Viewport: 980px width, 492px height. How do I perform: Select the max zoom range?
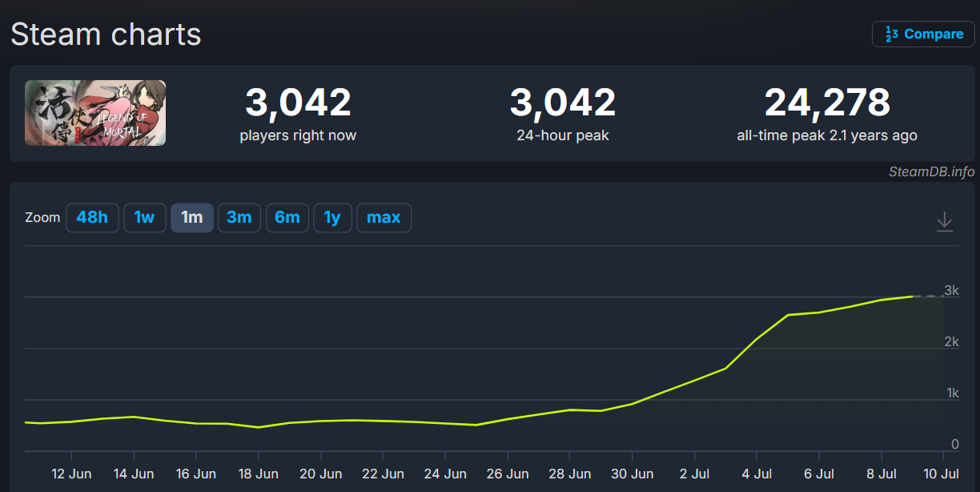[x=384, y=217]
